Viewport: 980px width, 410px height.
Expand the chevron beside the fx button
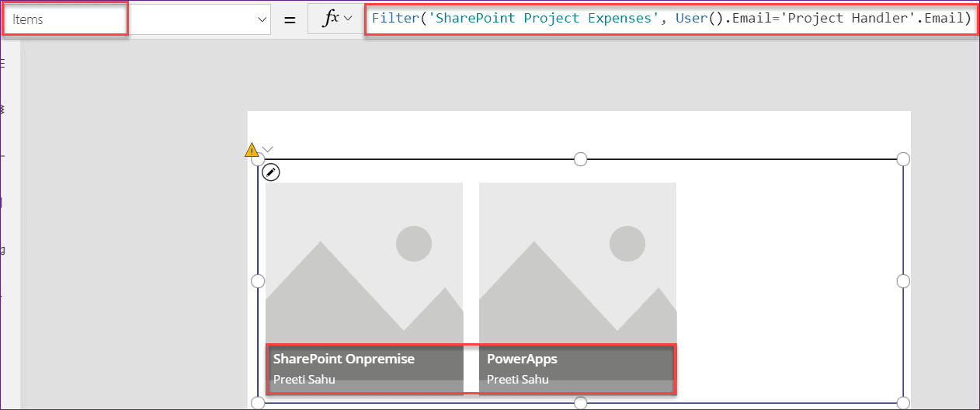348,19
